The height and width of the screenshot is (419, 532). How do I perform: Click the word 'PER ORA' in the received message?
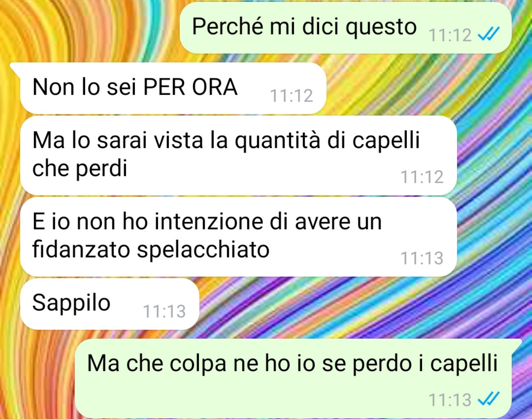[x=190, y=87]
